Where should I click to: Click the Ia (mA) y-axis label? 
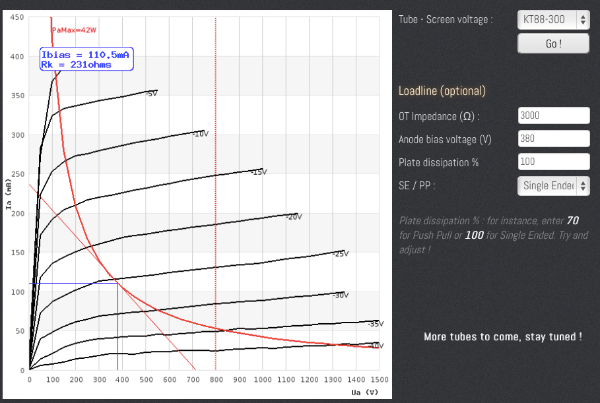point(10,194)
